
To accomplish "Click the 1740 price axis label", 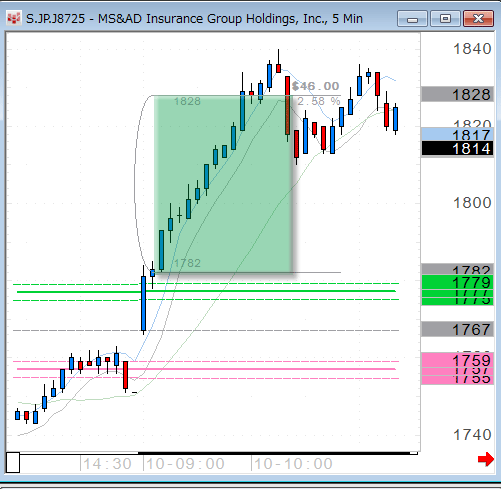I will 472,434.
